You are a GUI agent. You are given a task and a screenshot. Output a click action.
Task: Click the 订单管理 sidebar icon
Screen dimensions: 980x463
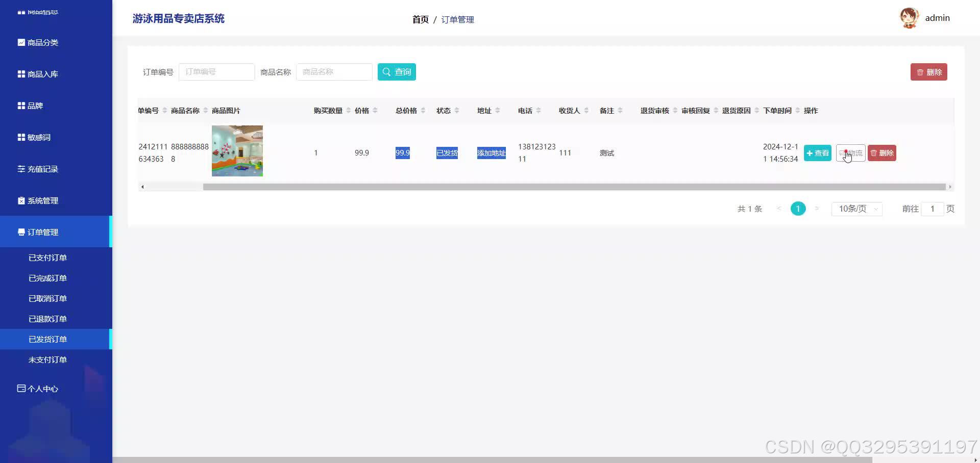click(x=21, y=232)
